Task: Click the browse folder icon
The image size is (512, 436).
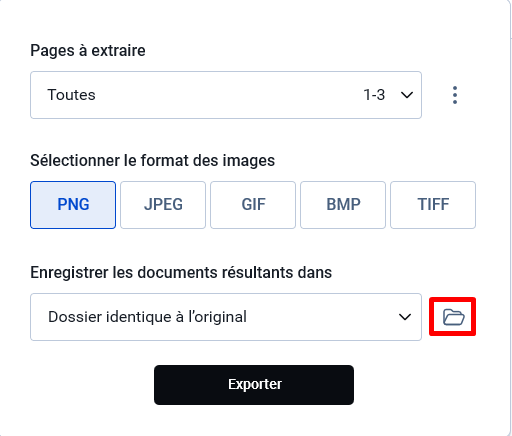Action: 453,317
